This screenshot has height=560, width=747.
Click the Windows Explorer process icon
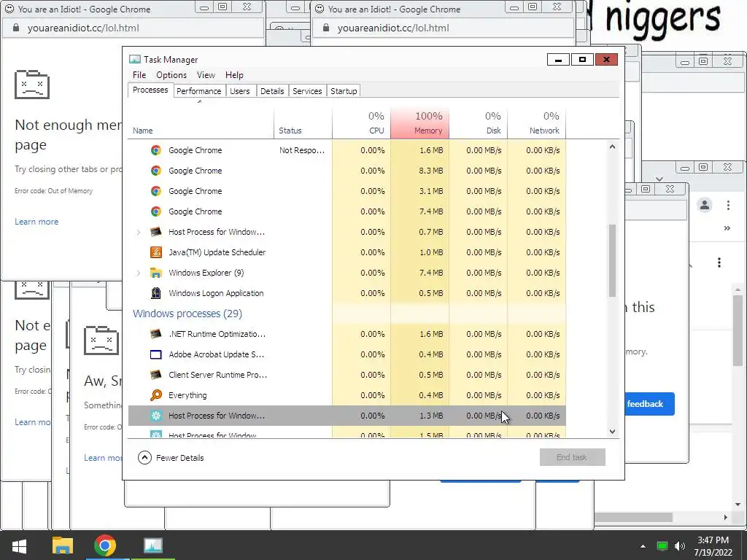[156, 273]
